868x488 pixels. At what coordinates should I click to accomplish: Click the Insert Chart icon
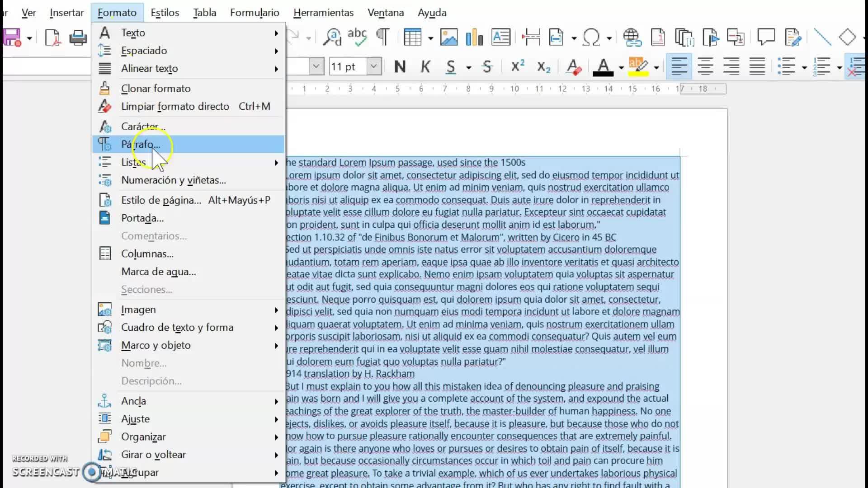(x=474, y=38)
